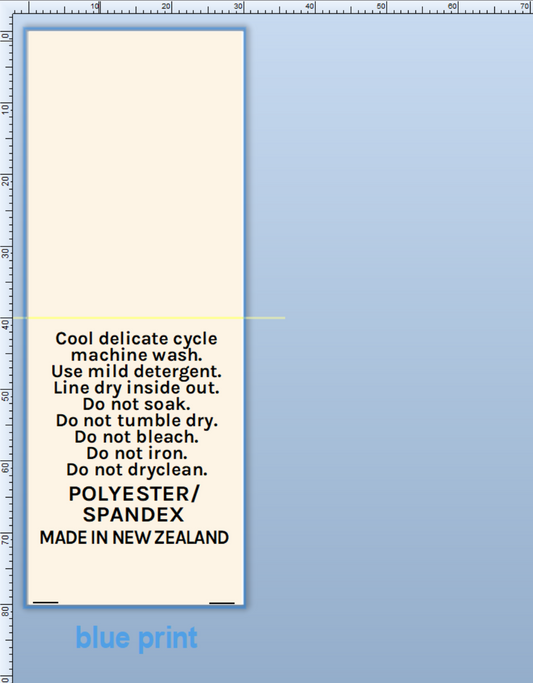533x683 pixels.
Task: Click the "machine wash." text line
Action: [x=136, y=355]
